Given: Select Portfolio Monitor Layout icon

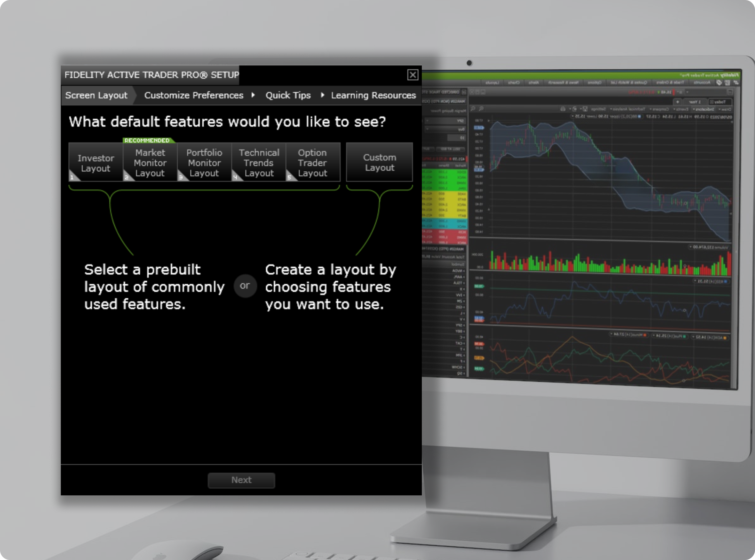Looking at the screenshot, I should [203, 162].
